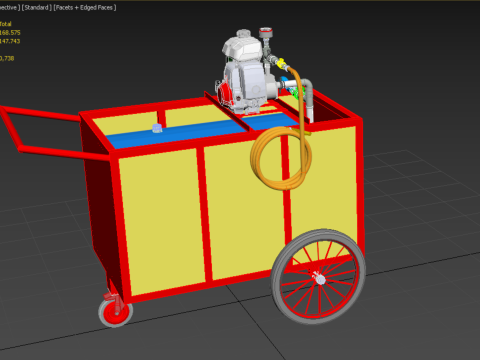Image resolution: width=480 pixels, height=360 pixels.
Task: Select the large spoked wheel of the cart
Action: click(318, 277)
